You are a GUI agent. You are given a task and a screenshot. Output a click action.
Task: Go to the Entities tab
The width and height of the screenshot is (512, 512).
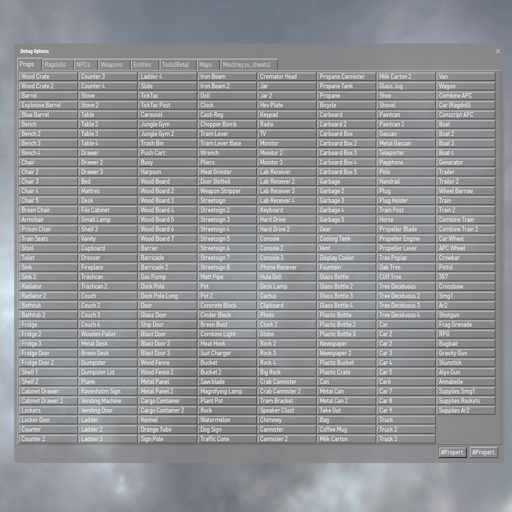[145, 65]
